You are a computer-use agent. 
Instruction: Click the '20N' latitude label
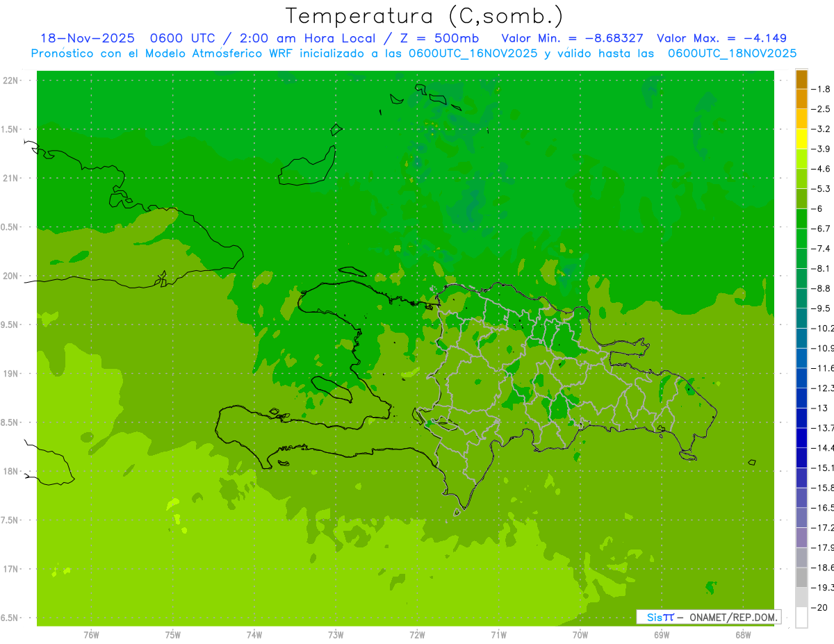[10, 276]
